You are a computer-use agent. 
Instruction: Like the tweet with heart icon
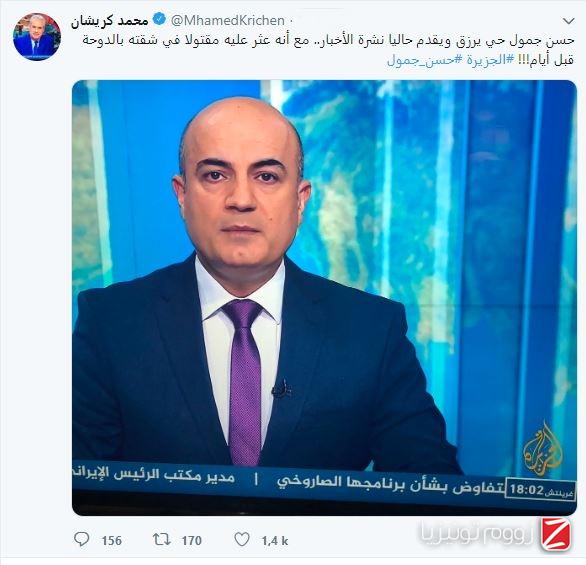(242, 540)
